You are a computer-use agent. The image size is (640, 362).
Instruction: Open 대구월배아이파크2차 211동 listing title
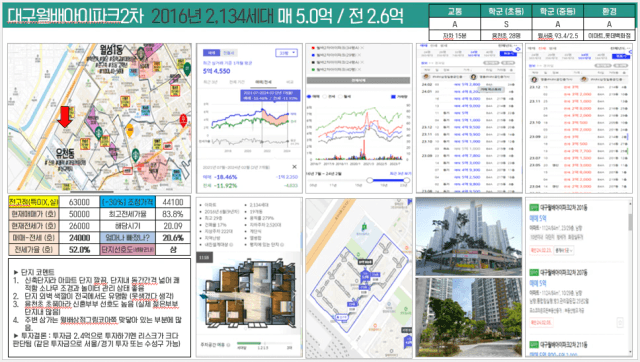[564, 345]
